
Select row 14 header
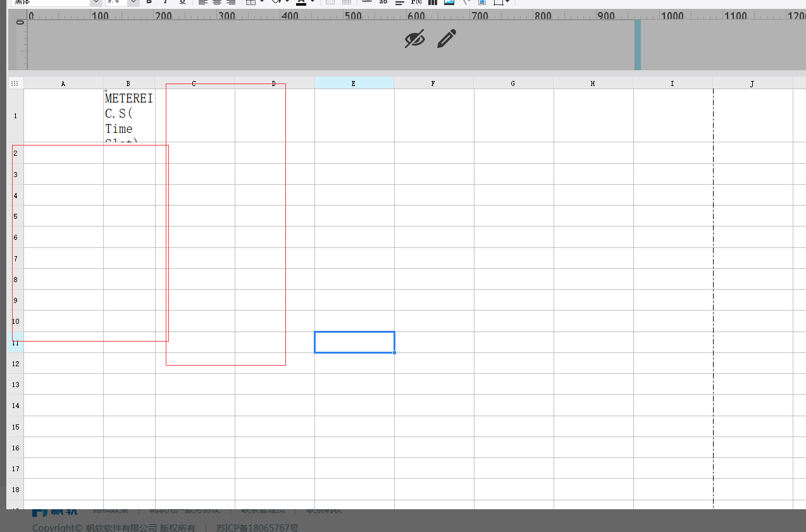[x=15, y=405]
